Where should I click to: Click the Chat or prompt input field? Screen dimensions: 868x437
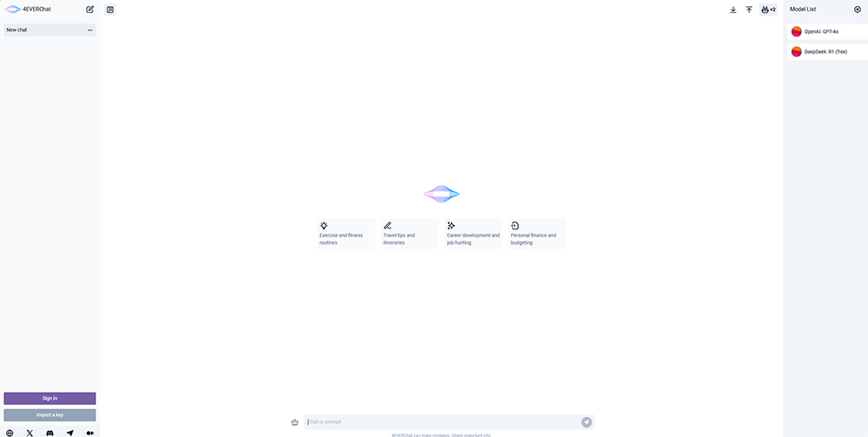click(x=443, y=422)
